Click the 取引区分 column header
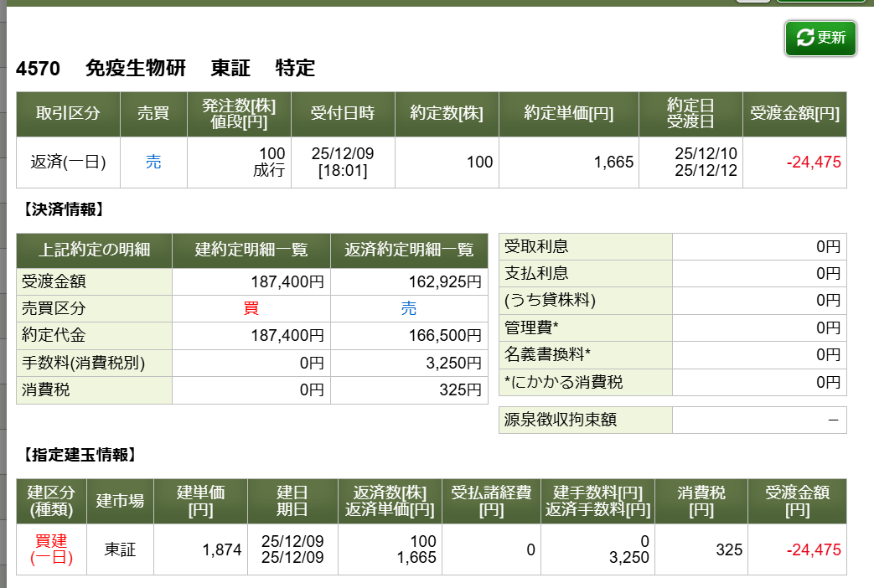This screenshot has height=588, width=874. point(68,114)
